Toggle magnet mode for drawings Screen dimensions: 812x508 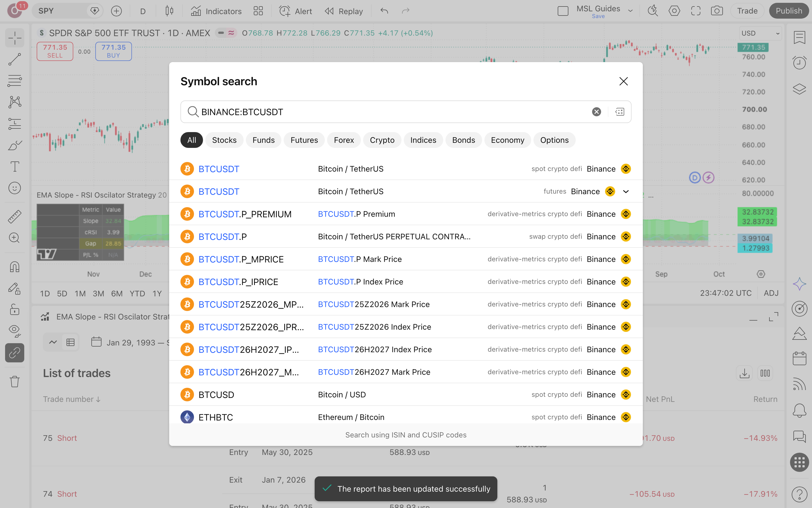[x=15, y=267]
